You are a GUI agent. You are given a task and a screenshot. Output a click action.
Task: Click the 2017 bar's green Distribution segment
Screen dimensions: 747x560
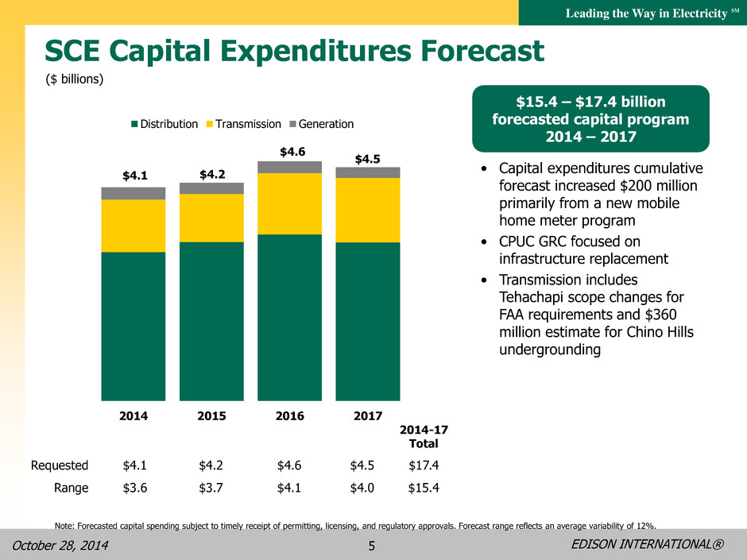pos(368,322)
